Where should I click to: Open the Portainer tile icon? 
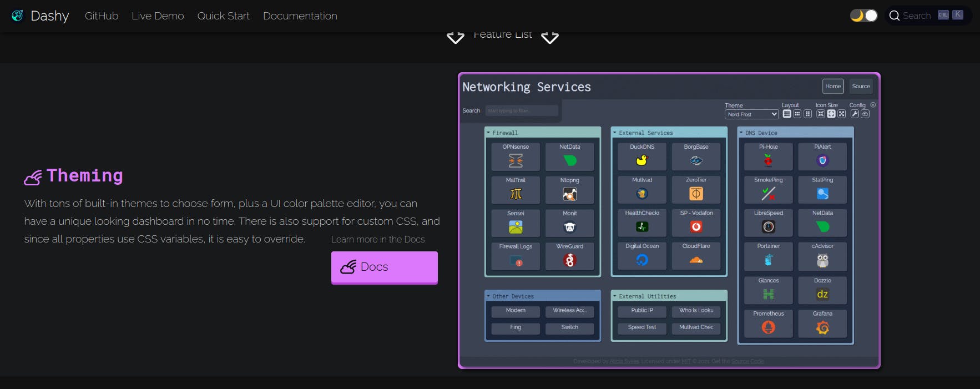coord(768,260)
